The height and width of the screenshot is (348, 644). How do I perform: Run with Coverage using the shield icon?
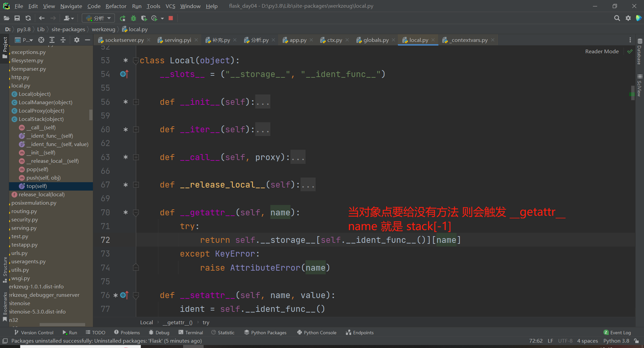click(144, 18)
